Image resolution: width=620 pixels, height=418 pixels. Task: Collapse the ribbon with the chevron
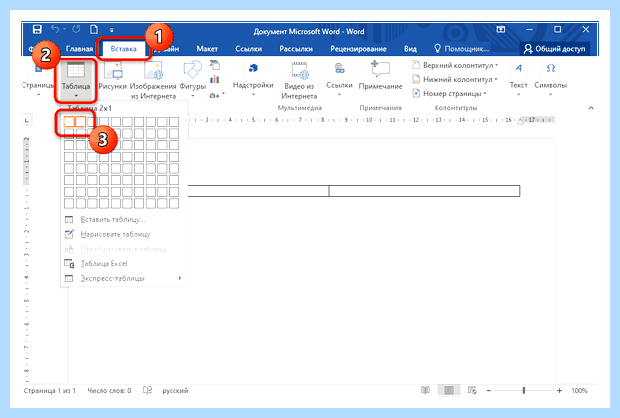point(591,108)
